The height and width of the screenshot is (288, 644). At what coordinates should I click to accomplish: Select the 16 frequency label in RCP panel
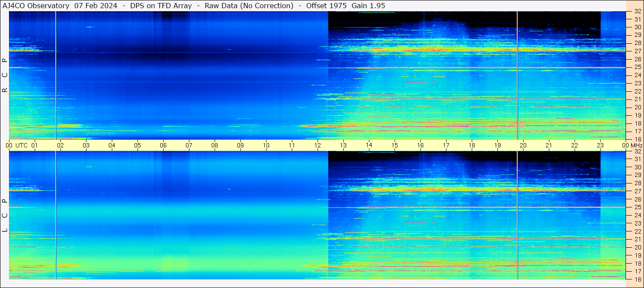click(x=637, y=139)
